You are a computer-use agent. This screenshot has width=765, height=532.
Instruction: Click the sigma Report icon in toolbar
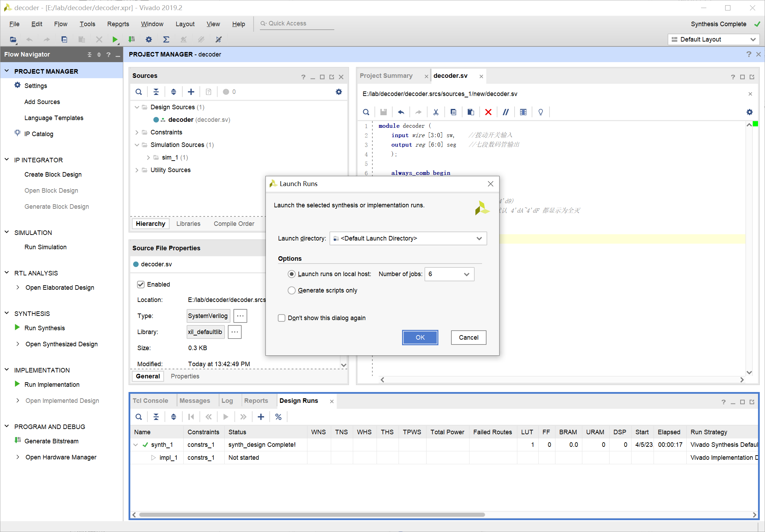click(x=166, y=39)
